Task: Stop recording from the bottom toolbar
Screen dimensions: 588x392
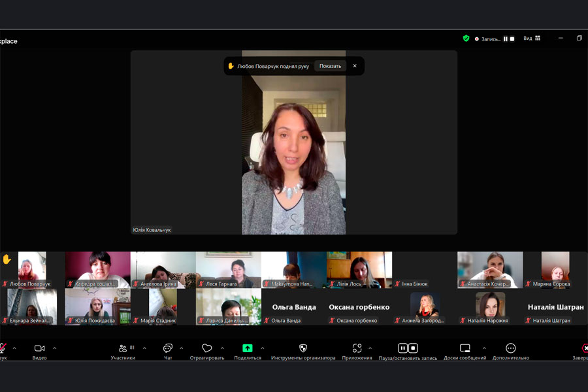Action: click(x=413, y=348)
